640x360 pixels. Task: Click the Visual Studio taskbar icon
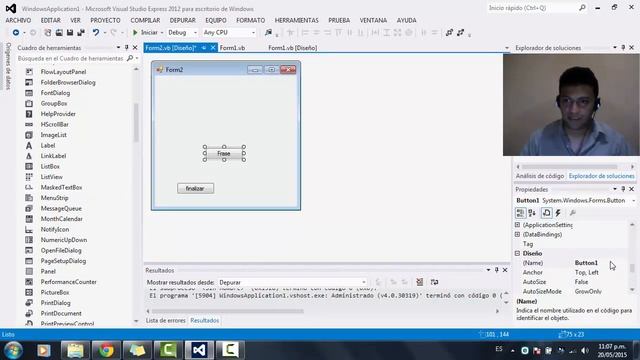[199, 350]
